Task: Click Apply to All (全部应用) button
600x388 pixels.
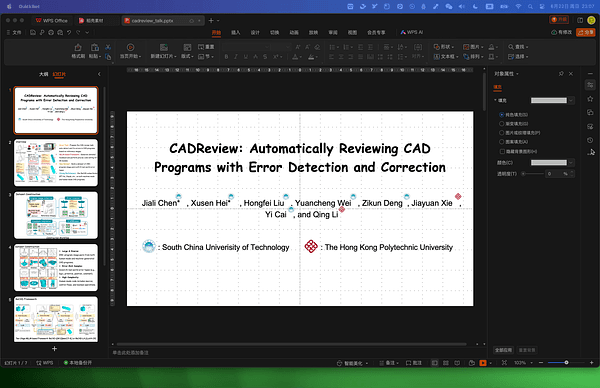Action: (x=503, y=350)
